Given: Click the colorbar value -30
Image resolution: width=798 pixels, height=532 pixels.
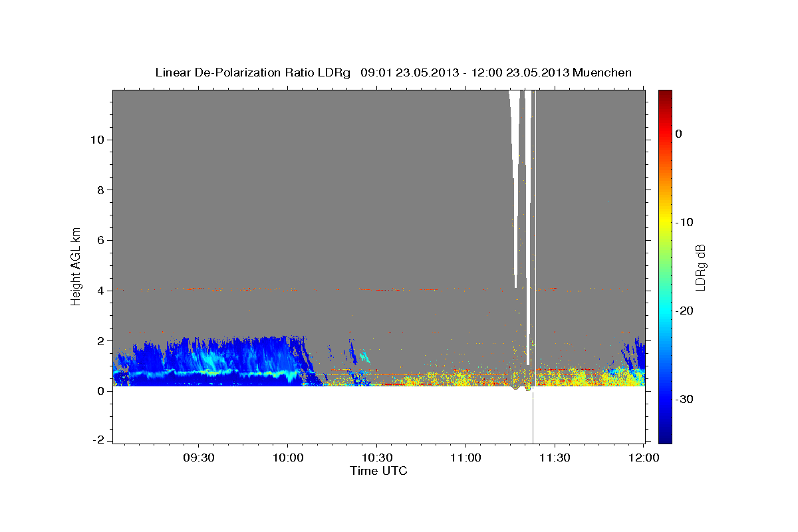Looking at the screenshot, I should pos(684,399).
